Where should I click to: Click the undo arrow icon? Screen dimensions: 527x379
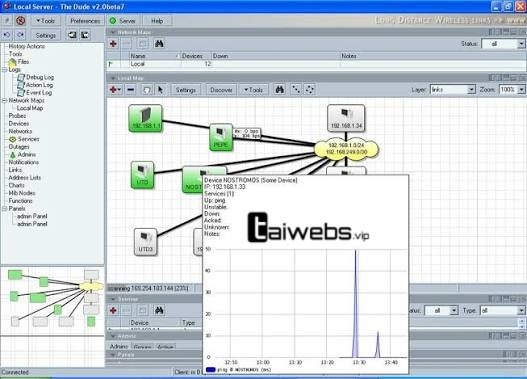[x=7, y=35]
